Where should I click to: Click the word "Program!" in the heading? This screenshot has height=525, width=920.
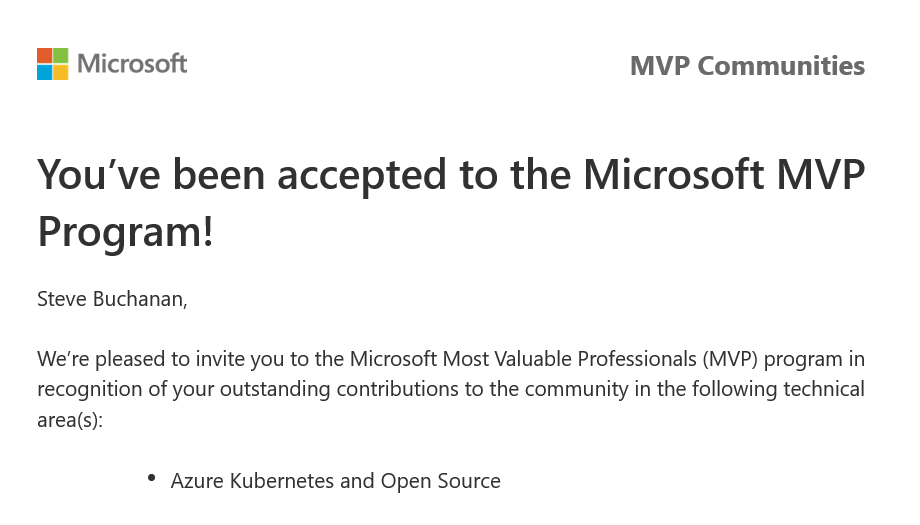125,232
